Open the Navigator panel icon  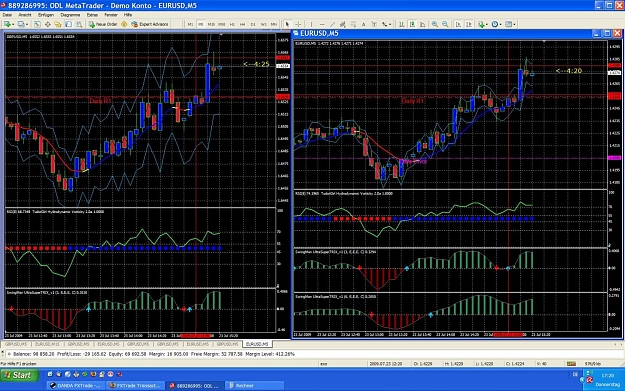pyautogui.click(x=58, y=24)
